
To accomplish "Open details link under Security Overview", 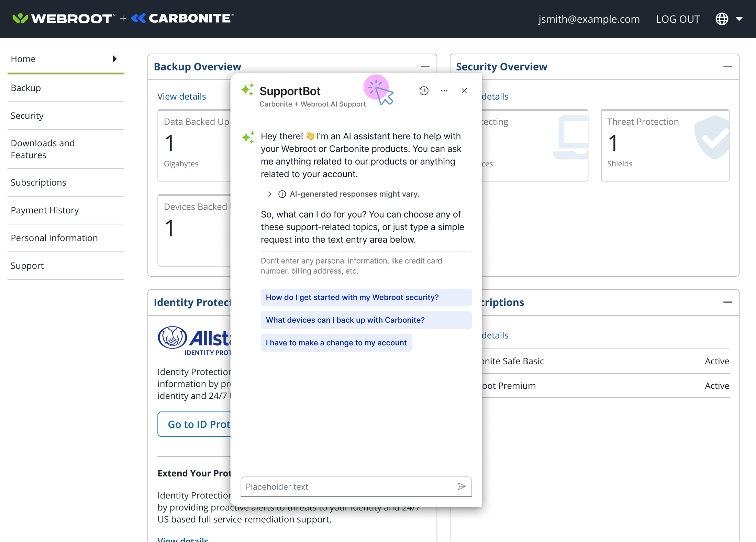I will 495,96.
